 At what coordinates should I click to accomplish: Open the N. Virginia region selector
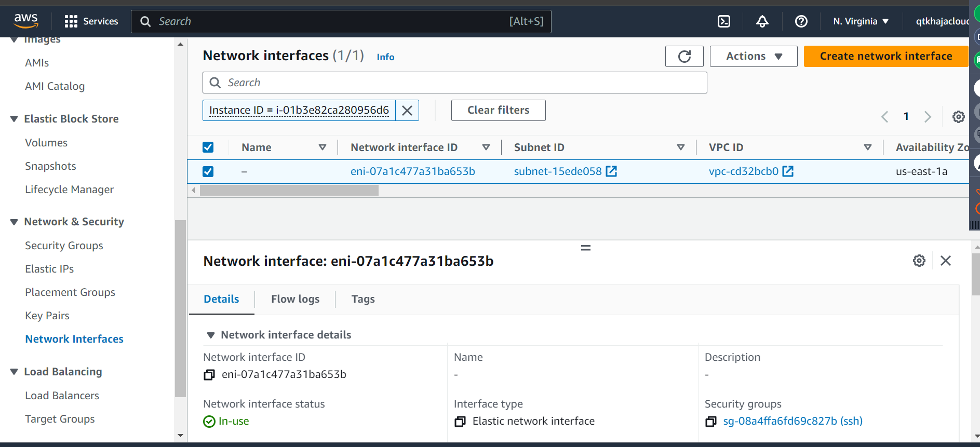click(861, 21)
